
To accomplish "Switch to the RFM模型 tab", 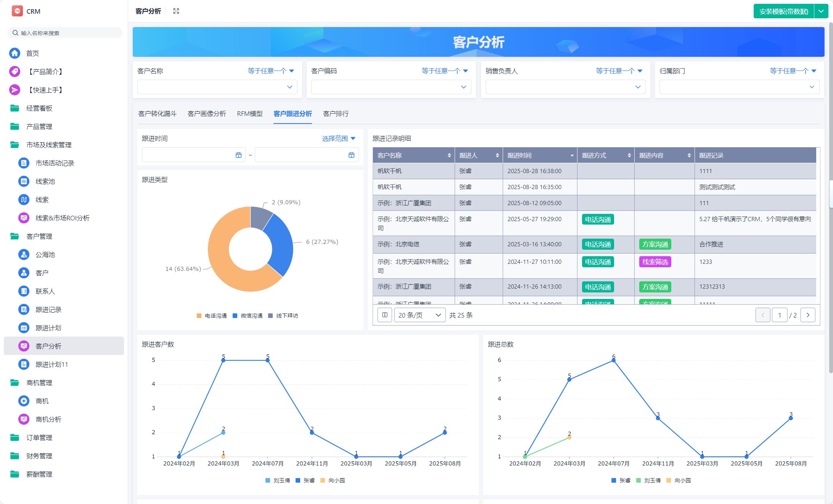I will coord(249,114).
